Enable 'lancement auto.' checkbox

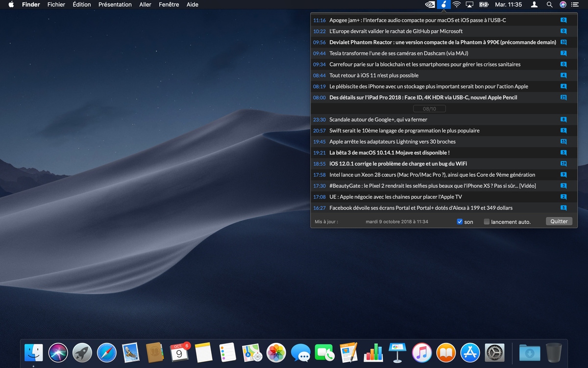click(487, 222)
